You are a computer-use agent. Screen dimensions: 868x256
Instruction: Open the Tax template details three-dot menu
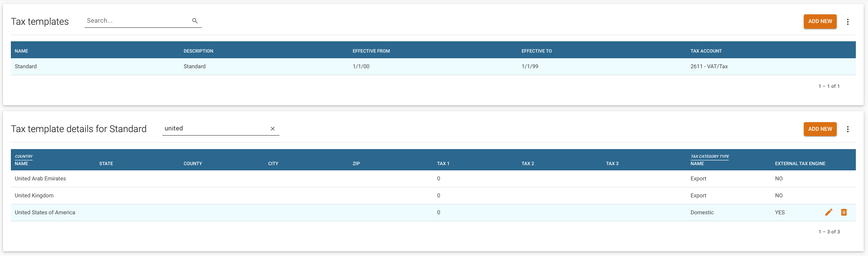(x=848, y=129)
